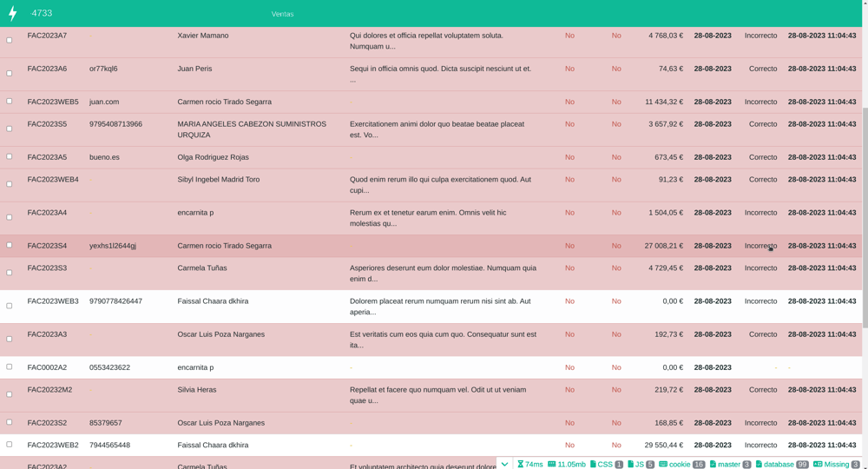The image size is (868, 469).
Task: Open invoice code FAC2023S4
Action: click(x=47, y=246)
